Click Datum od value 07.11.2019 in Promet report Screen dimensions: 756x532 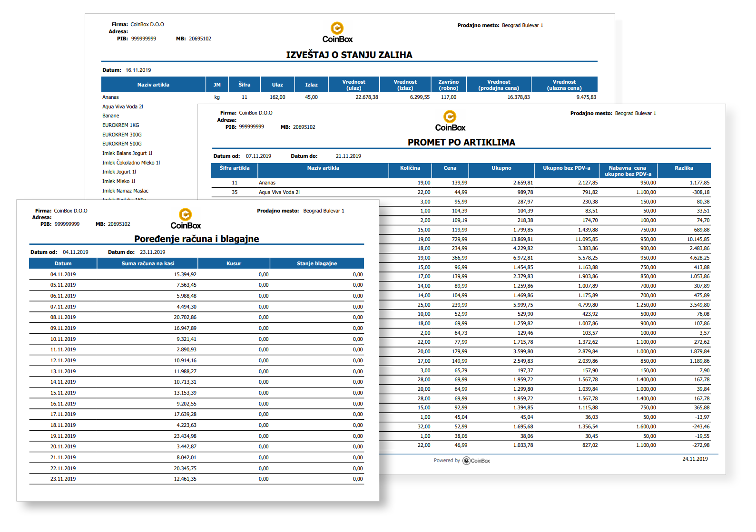pyautogui.click(x=258, y=156)
